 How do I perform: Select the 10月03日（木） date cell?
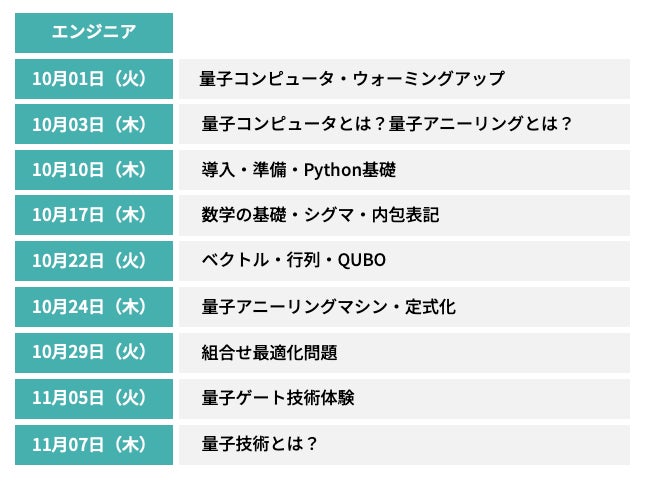pos(94,124)
